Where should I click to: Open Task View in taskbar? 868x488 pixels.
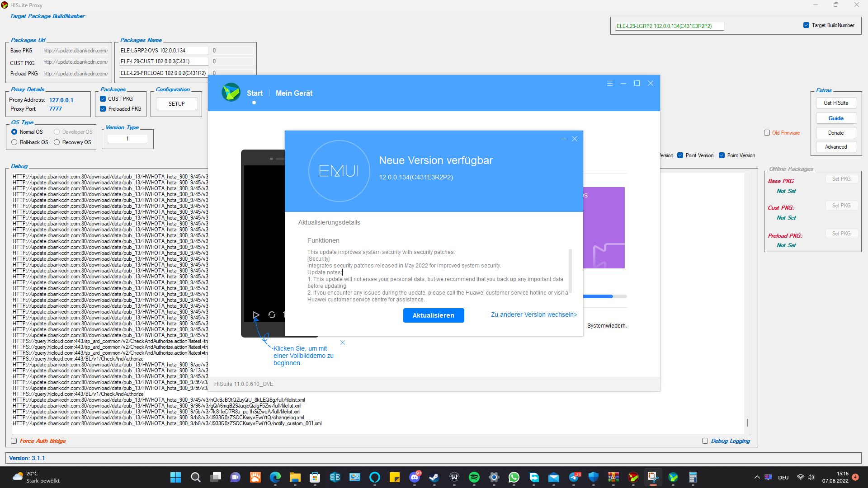216,477
